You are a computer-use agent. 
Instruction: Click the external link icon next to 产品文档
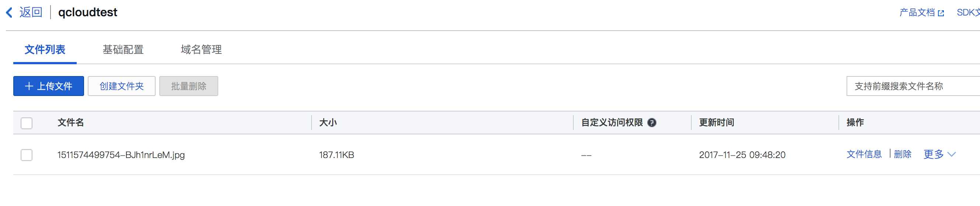(941, 13)
